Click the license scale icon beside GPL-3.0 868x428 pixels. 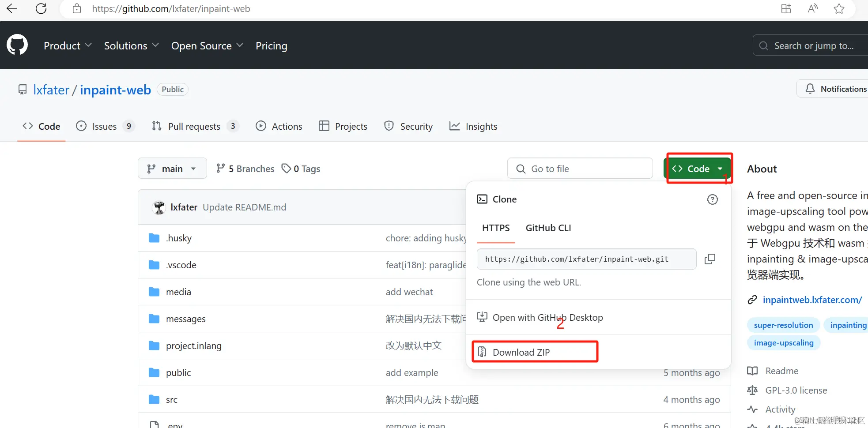point(752,390)
